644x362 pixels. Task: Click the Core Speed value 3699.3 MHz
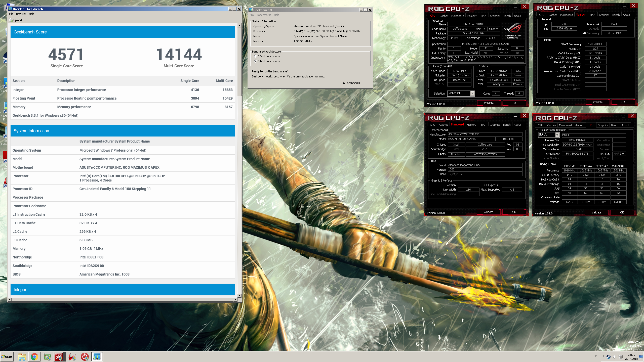(x=459, y=71)
